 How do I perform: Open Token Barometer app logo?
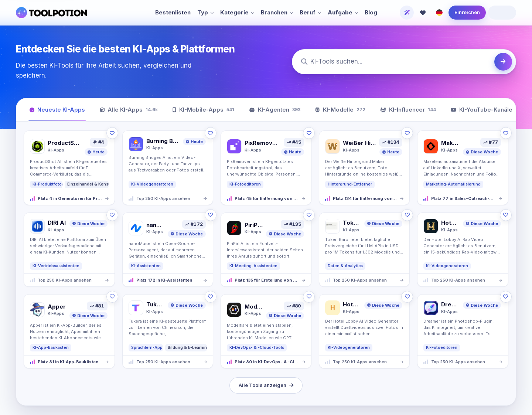tap(332, 226)
